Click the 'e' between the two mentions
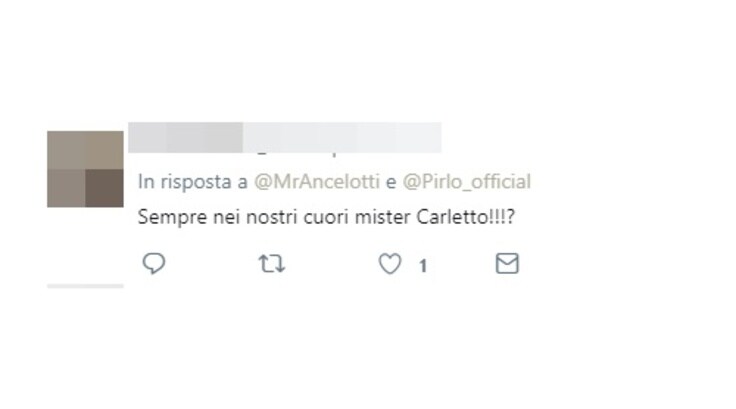 (x=391, y=182)
